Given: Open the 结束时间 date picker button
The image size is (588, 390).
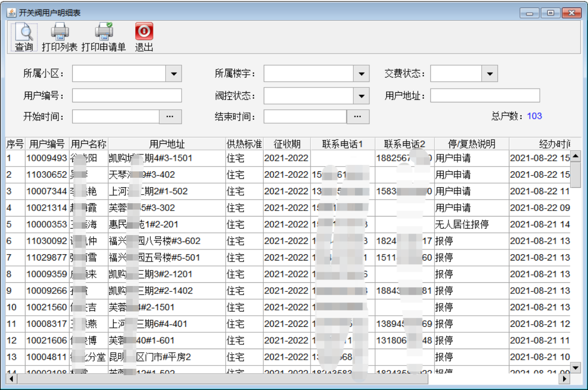Looking at the screenshot, I should click(x=358, y=116).
